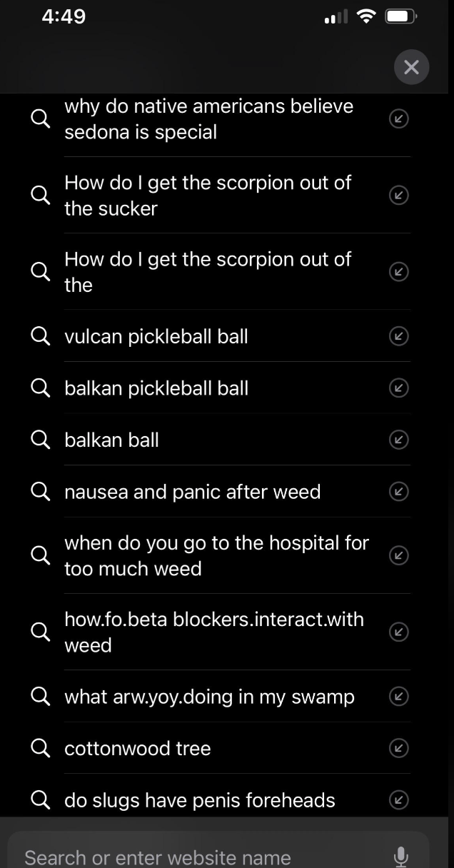
Task: Tap the arrow icon next to 'vulcan pickleball ball'
Action: coord(398,336)
